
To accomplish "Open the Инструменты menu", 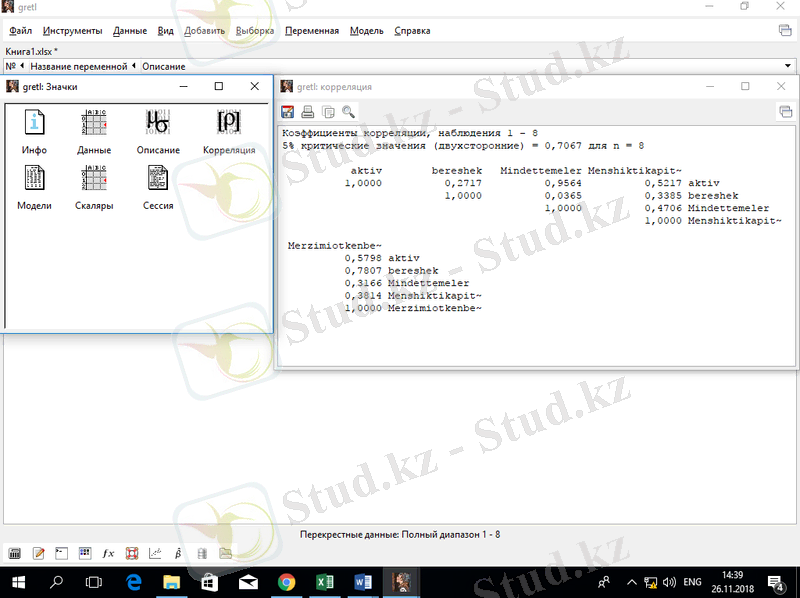I will point(72,31).
